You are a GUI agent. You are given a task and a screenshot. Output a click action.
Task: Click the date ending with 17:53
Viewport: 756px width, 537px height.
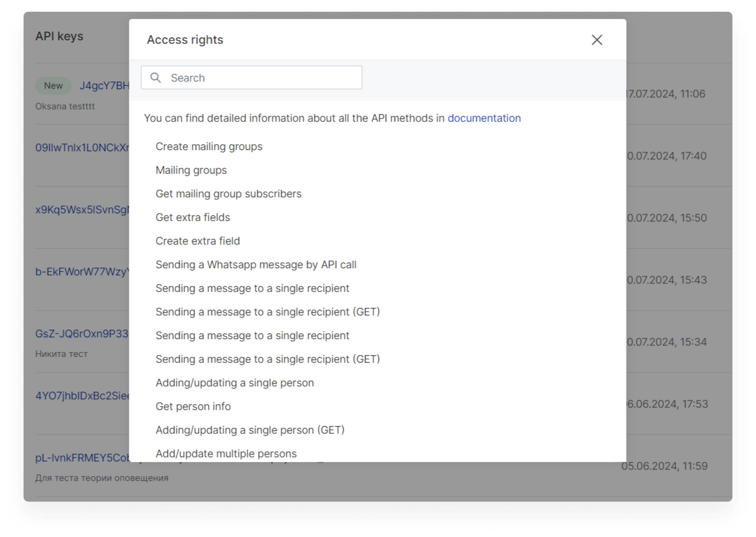[x=667, y=404]
